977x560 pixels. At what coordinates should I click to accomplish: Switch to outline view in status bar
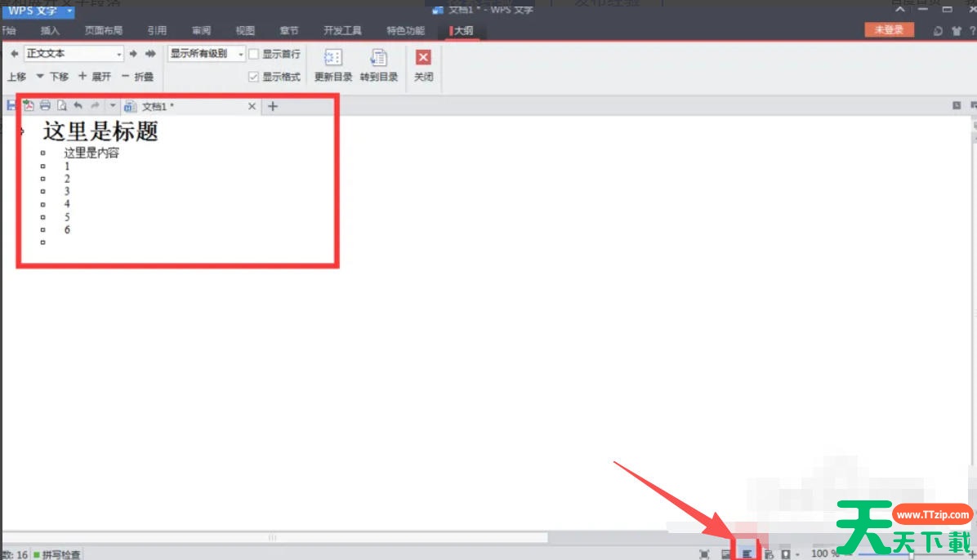click(747, 554)
